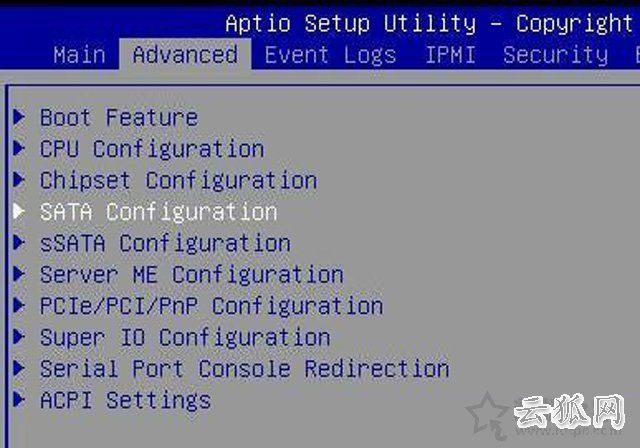Go to the IPMI tab

450,54
